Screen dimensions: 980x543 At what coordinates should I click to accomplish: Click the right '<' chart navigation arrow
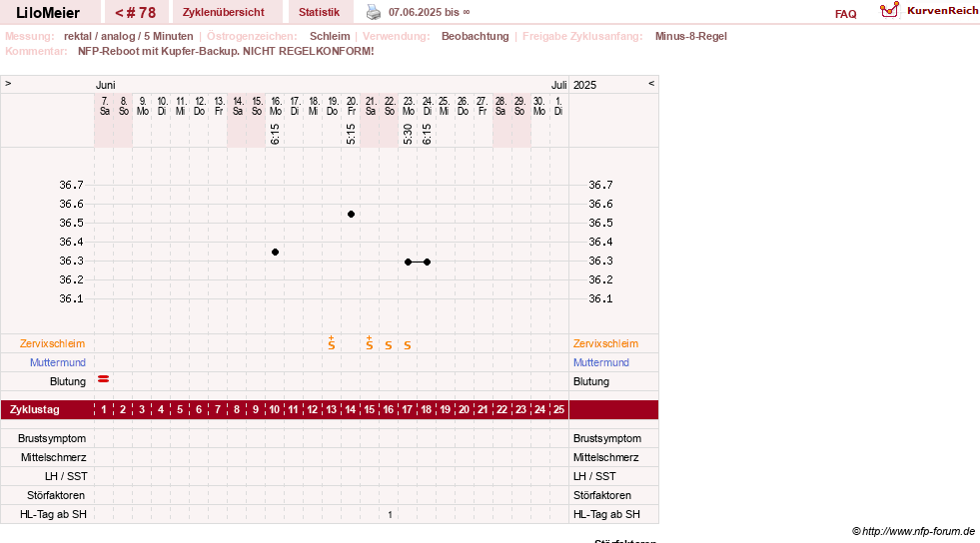[x=651, y=83]
